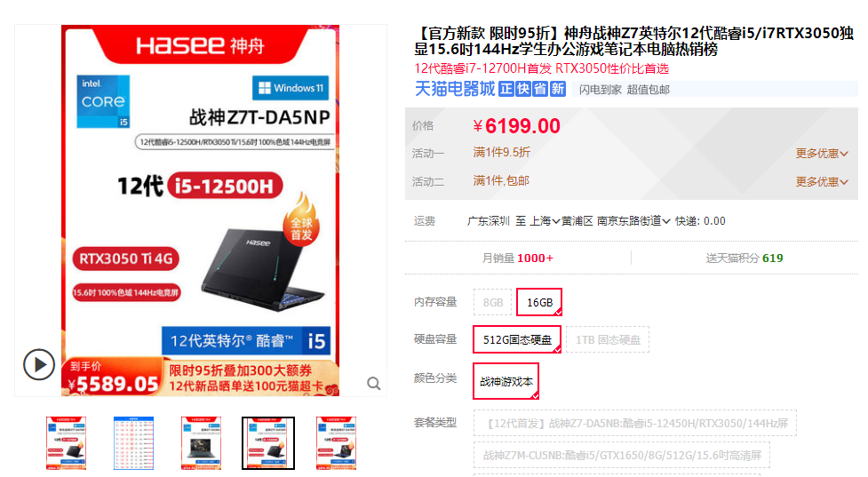This screenshot has width=868, height=477.
Task: Select 512G固态硬盘 storage option
Action: (x=517, y=339)
